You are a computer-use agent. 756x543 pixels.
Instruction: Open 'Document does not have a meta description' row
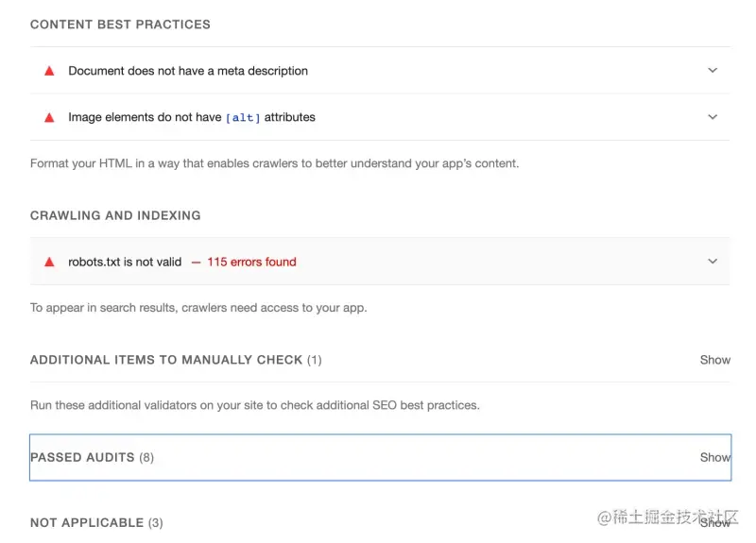point(380,71)
